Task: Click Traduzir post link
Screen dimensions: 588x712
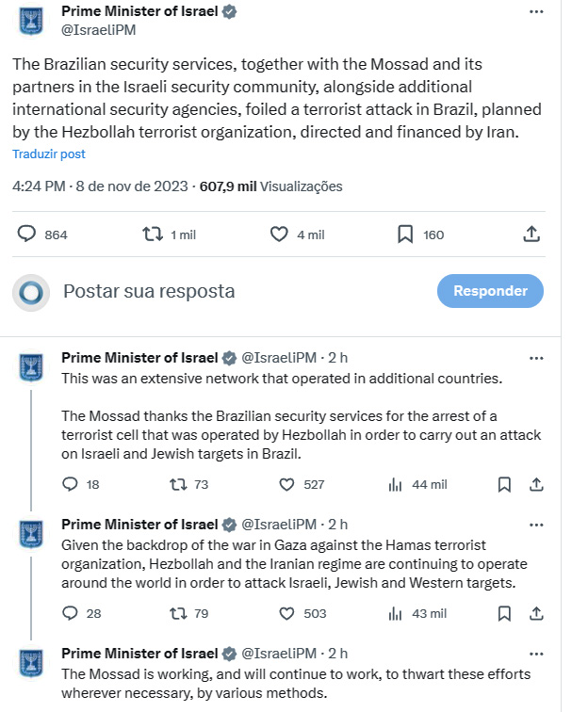Action: click(x=49, y=154)
